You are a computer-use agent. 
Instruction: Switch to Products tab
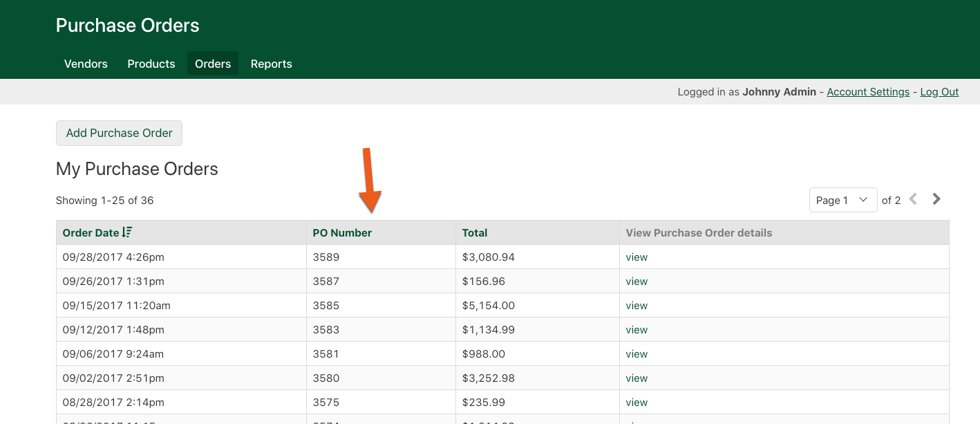[x=151, y=64]
